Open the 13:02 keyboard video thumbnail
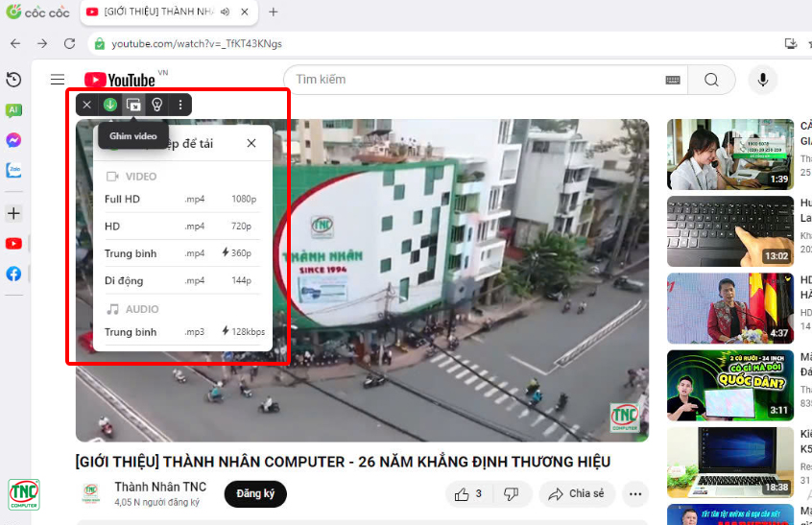812x525 pixels. 730,231
